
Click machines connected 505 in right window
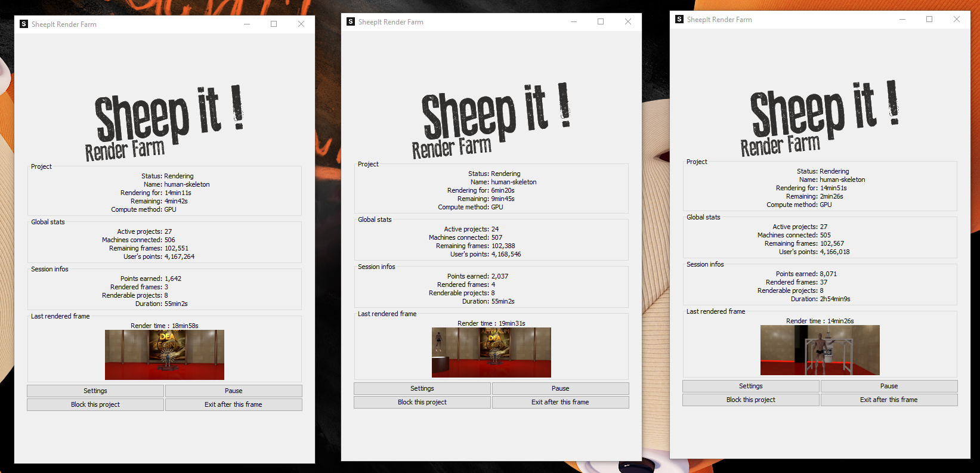[826, 235]
